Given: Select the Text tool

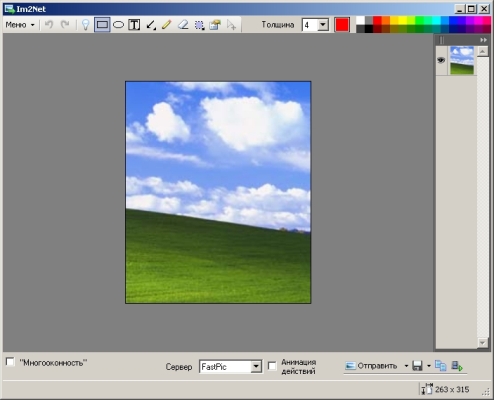Looking at the screenshot, I should pos(134,25).
